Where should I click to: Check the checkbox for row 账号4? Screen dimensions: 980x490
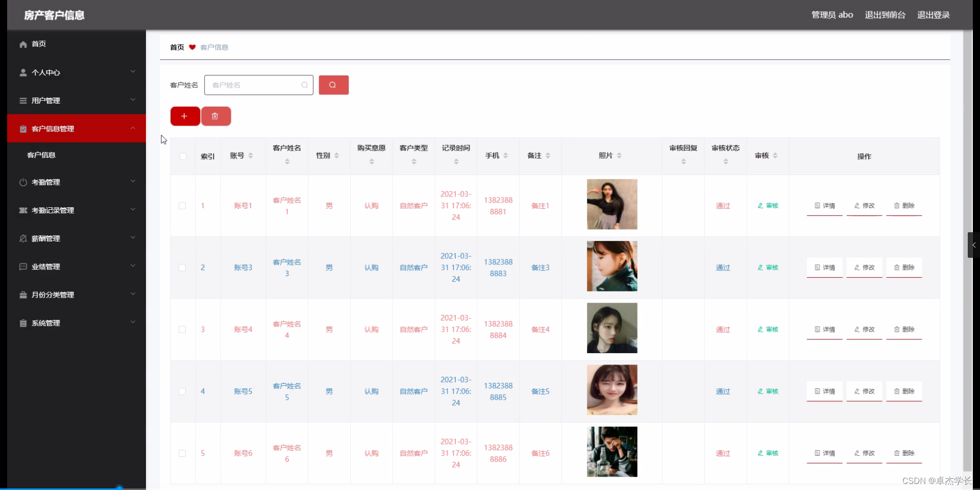(182, 330)
